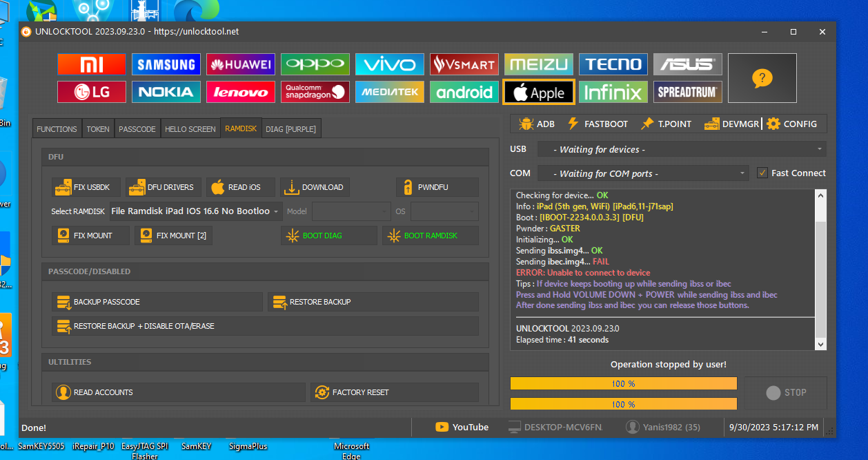Select the ASUS brand tile
The height and width of the screenshot is (460, 868).
(688, 64)
